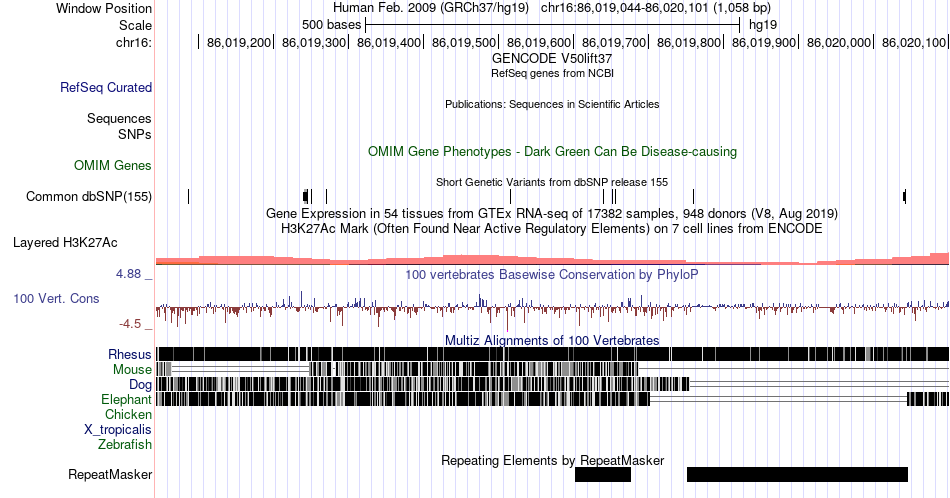Click the -4.5 lower scale value
This screenshot has height=498, width=950.
pyautogui.click(x=130, y=324)
